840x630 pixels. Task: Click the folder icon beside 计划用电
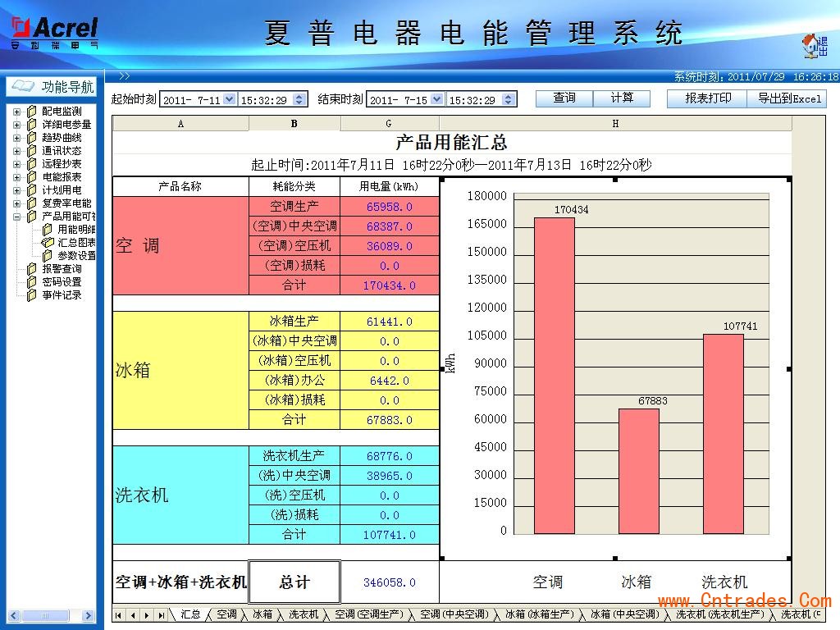[x=32, y=190]
